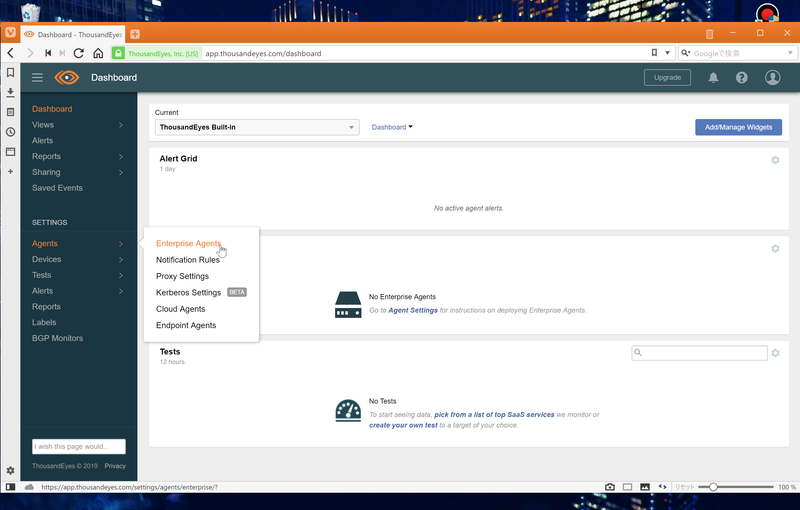Open the Tests widget settings gear

[776, 353]
